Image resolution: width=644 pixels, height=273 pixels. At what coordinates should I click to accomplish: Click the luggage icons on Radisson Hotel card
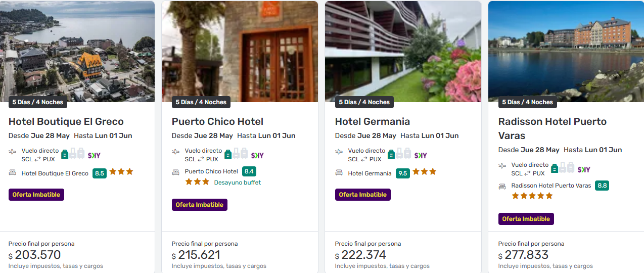562,168
